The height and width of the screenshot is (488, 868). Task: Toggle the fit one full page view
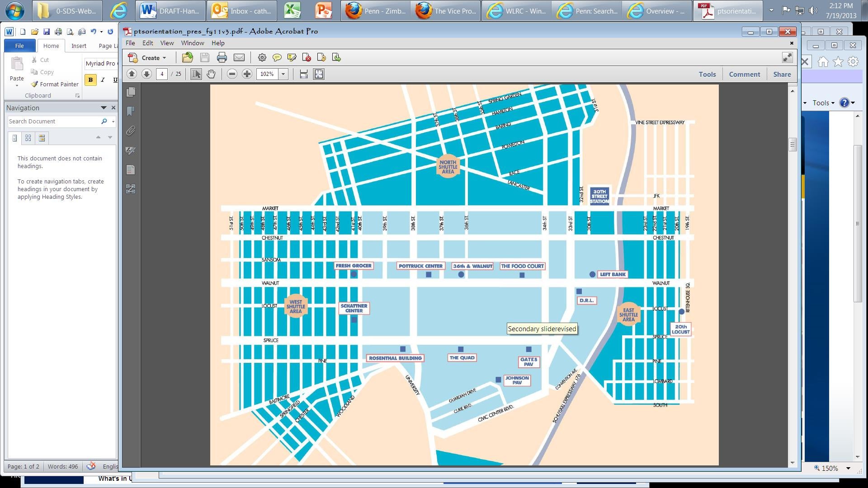click(319, 74)
